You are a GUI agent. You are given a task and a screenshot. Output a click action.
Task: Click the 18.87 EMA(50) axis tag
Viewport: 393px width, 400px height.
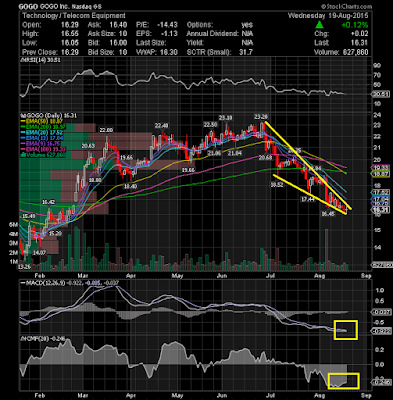[380, 174]
